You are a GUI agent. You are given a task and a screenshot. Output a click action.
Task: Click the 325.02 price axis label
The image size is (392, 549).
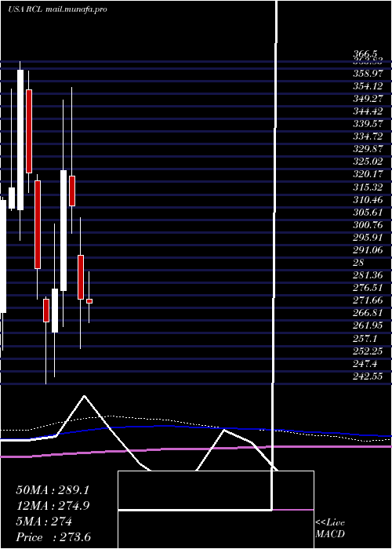(x=368, y=162)
